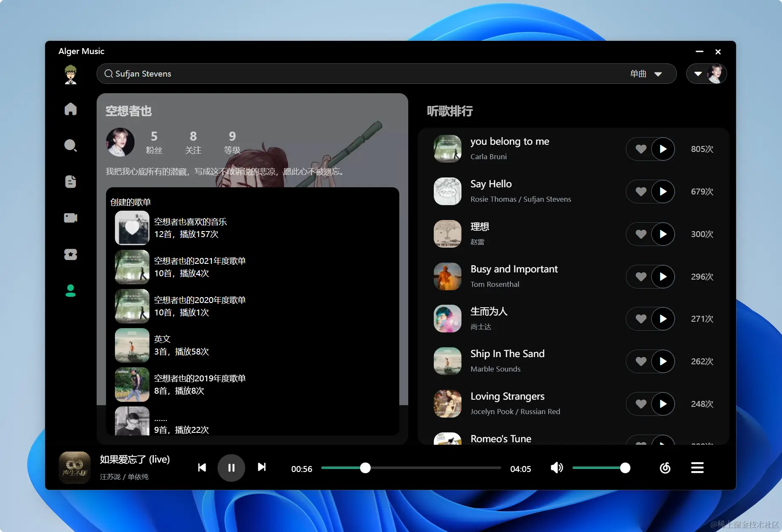Open the user profile sidebar icon
Screen dimensions: 782x532
point(71,291)
